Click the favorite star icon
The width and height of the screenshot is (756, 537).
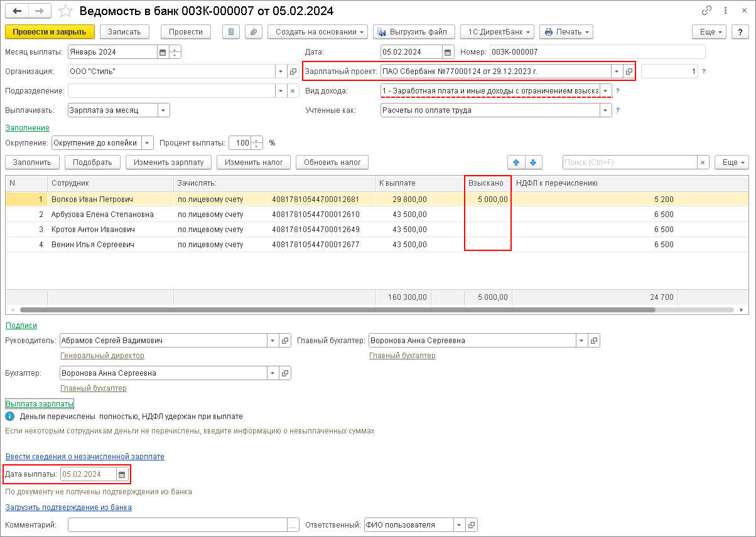point(65,11)
